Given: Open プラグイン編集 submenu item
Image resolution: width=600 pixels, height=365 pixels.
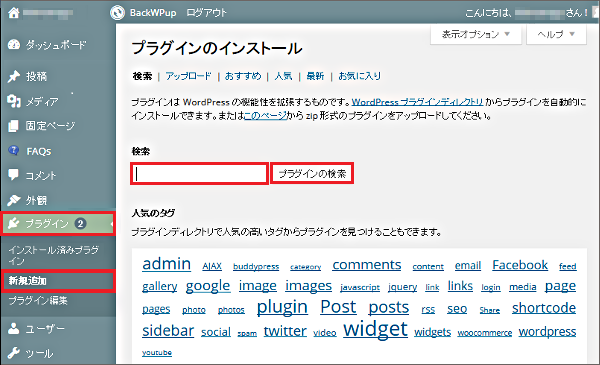Looking at the screenshot, I should [x=38, y=300].
